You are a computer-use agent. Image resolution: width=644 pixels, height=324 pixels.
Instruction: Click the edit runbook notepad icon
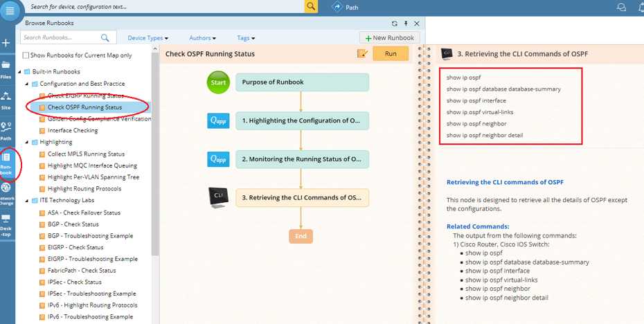[x=362, y=53]
